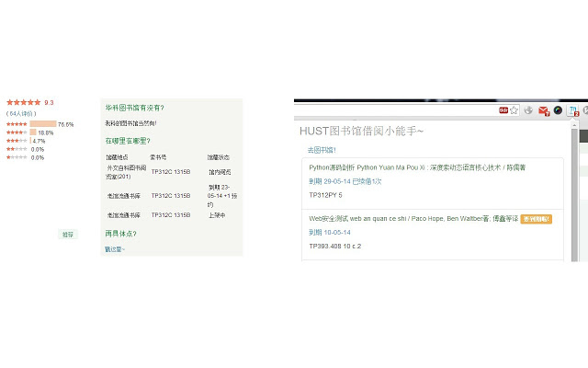Click the 馆藏状态 column header
588x368 pixels.
[x=219, y=157]
